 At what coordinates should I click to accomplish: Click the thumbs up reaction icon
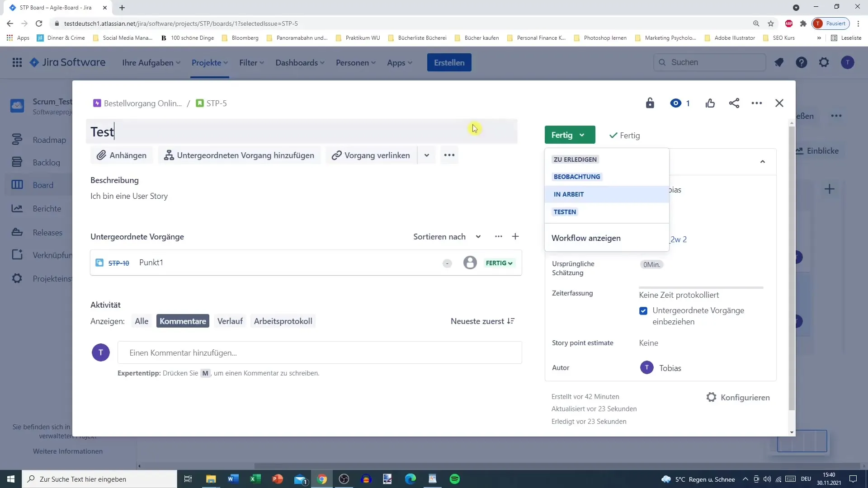(711, 103)
